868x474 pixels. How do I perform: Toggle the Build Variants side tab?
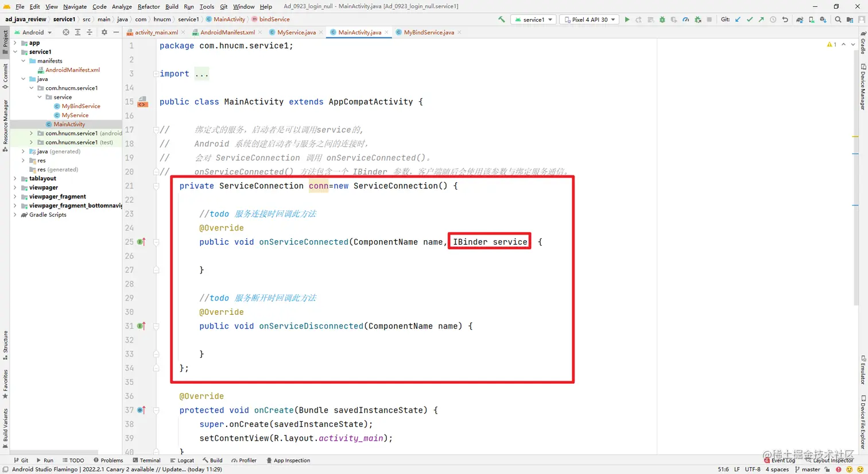(5, 427)
